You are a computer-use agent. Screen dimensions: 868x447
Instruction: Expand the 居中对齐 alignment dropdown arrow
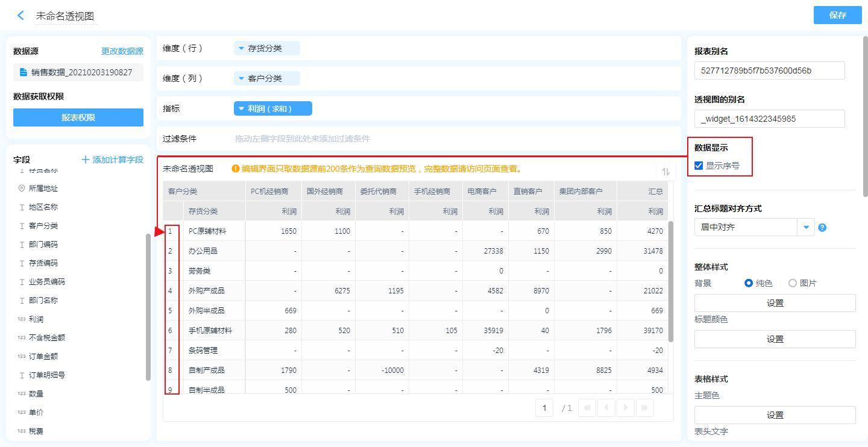click(x=806, y=227)
